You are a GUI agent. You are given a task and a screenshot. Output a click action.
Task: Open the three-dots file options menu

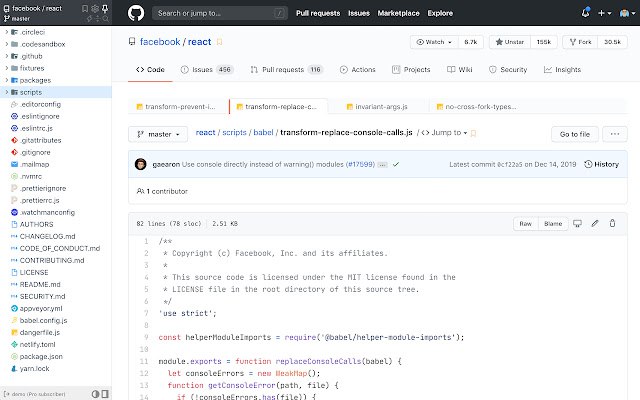point(615,134)
